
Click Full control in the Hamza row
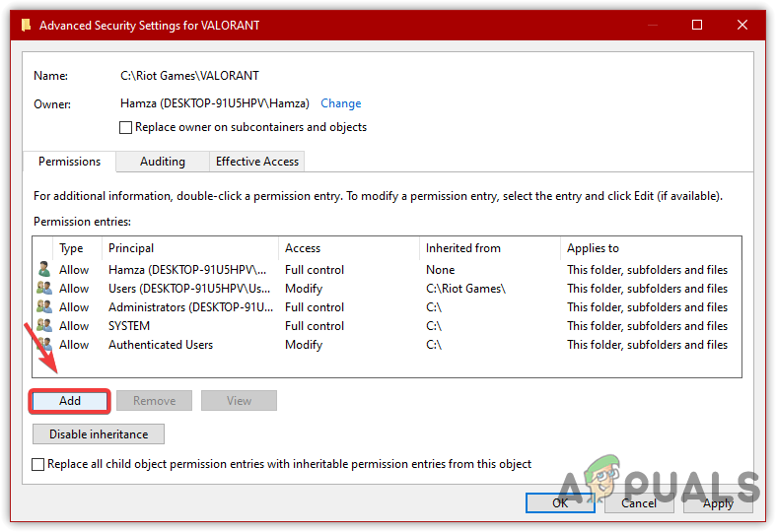point(315,270)
